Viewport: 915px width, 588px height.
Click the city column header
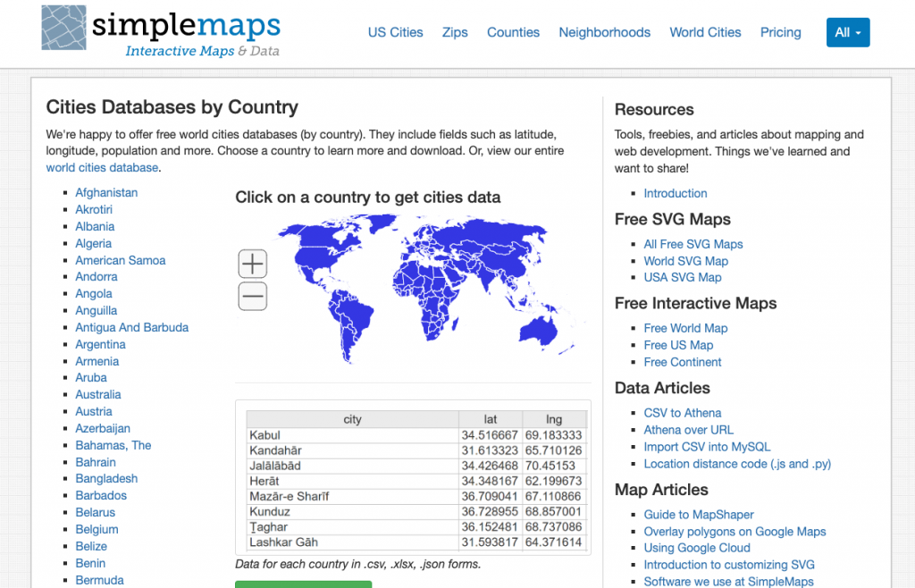click(x=352, y=419)
